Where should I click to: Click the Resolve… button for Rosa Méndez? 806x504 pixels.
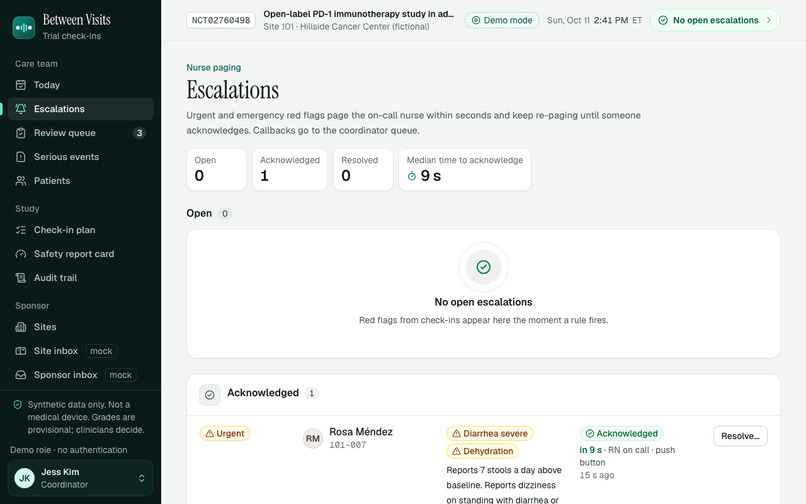740,436
